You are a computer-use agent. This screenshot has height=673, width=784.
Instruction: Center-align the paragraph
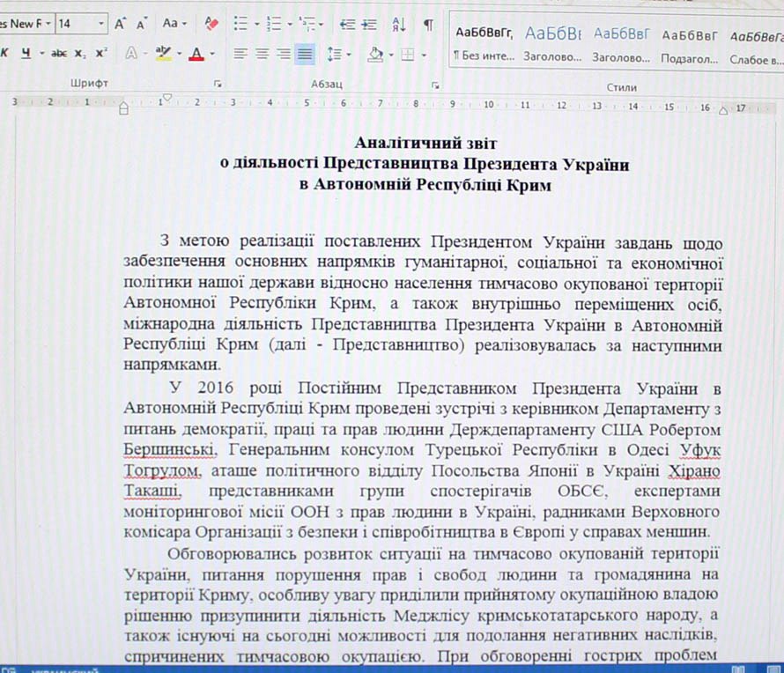point(262,54)
